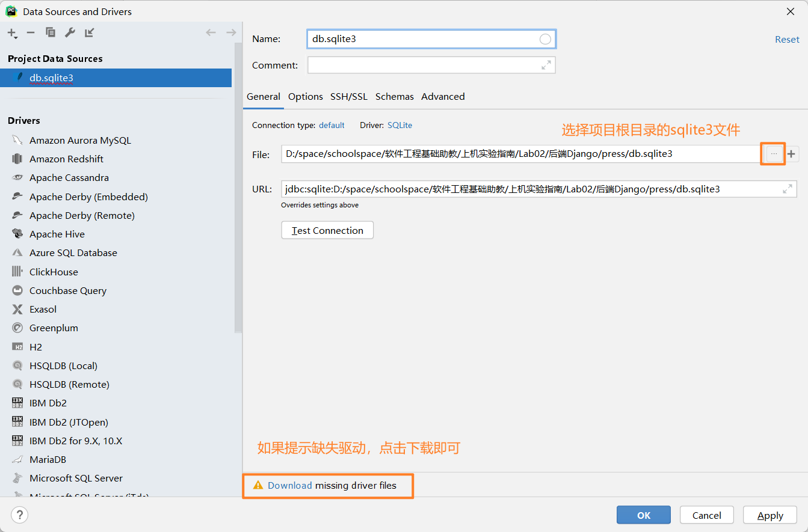The image size is (808, 532).
Task: Click the File path input field
Action: point(521,154)
